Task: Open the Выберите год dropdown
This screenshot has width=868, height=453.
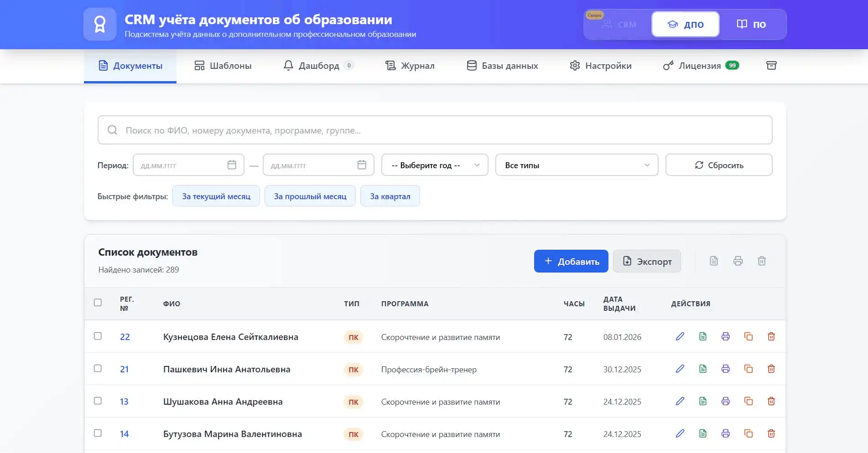Action: [x=435, y=165]
